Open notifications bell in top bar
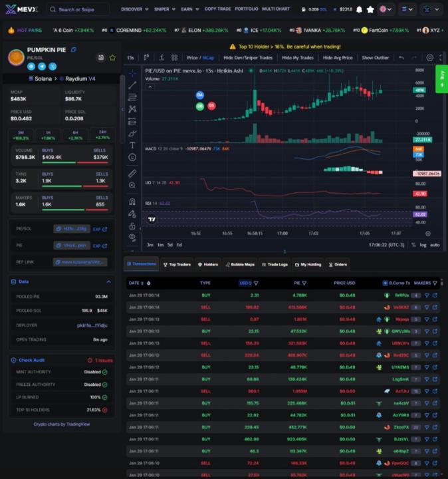Screen dimensions: 448x479 click(x=360, y=9)
